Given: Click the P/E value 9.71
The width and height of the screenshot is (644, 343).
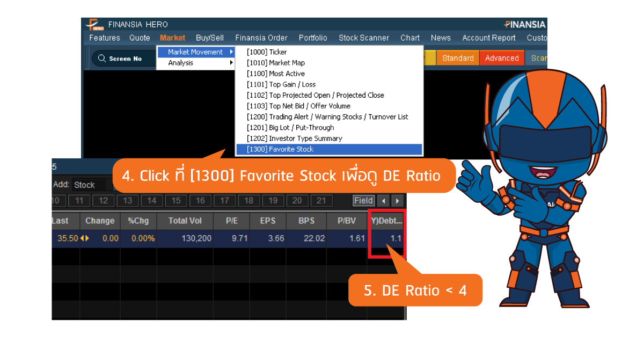Looking at the screenshot, I should click(239, 238).
